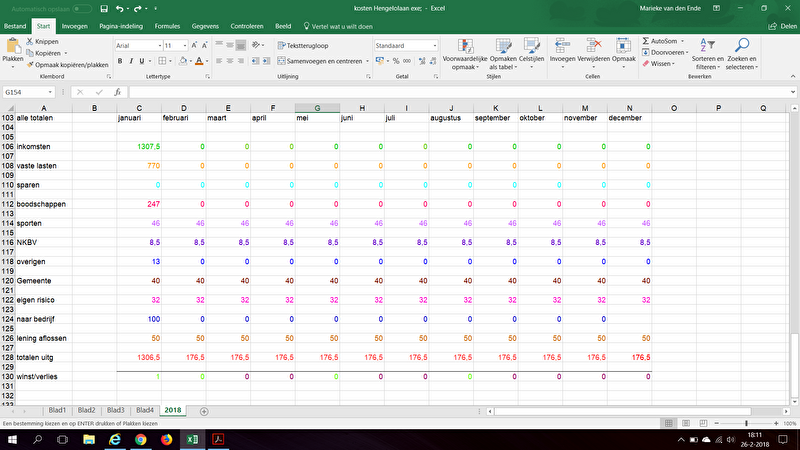Switch to page break preview

[704, 423]
